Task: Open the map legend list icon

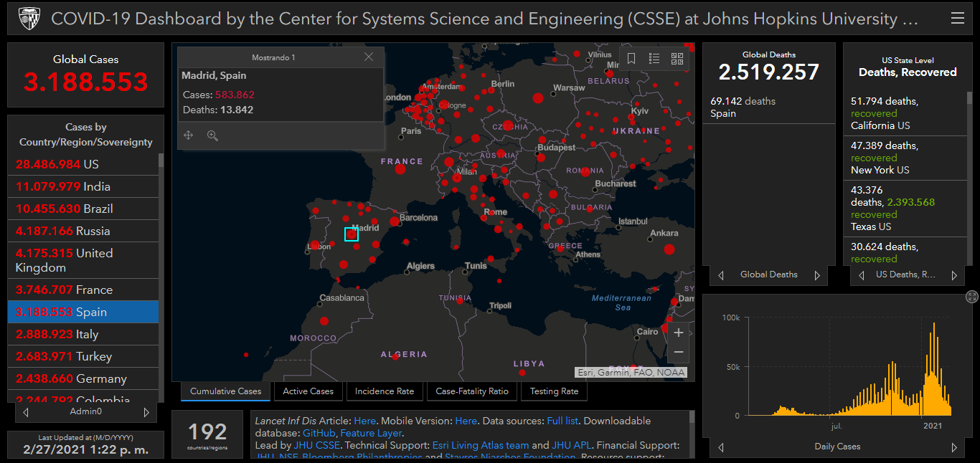Action: pyautogui.click(x=654, y=59)
